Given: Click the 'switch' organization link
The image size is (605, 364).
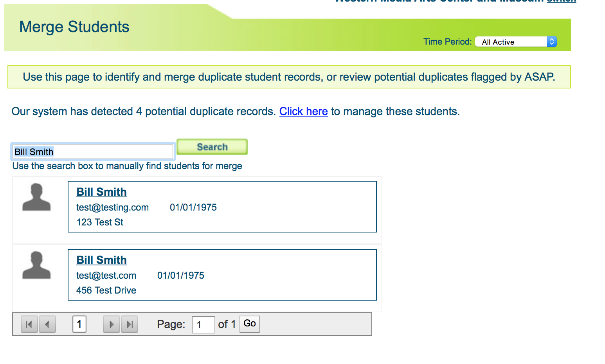Looking at the screenshot, I should (561, 1).
